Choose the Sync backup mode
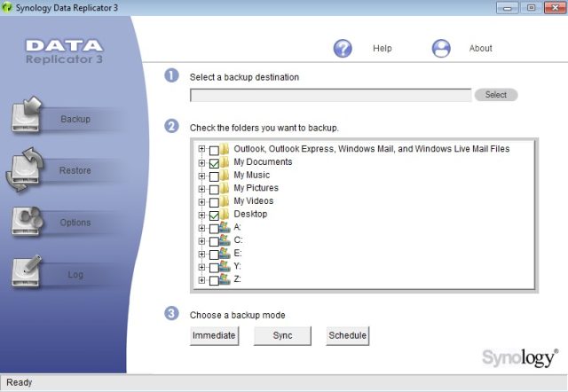The image size is (568, 392). [282, 335]
